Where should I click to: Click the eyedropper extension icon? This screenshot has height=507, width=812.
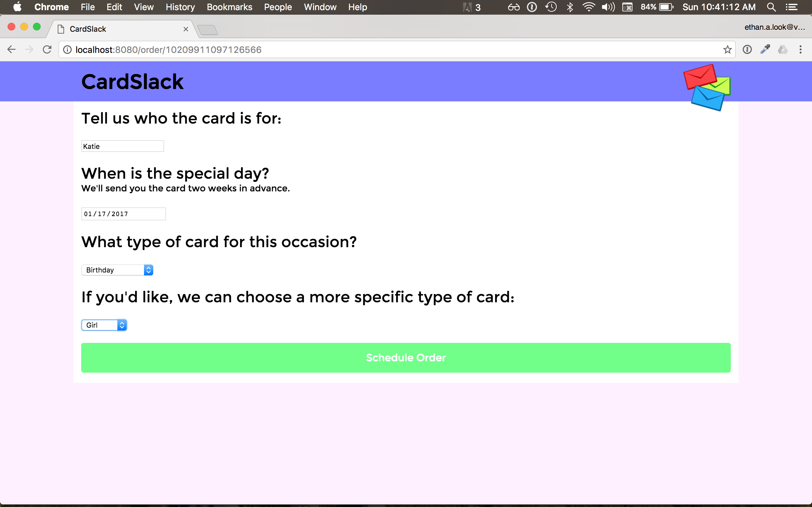coord(765,50)
